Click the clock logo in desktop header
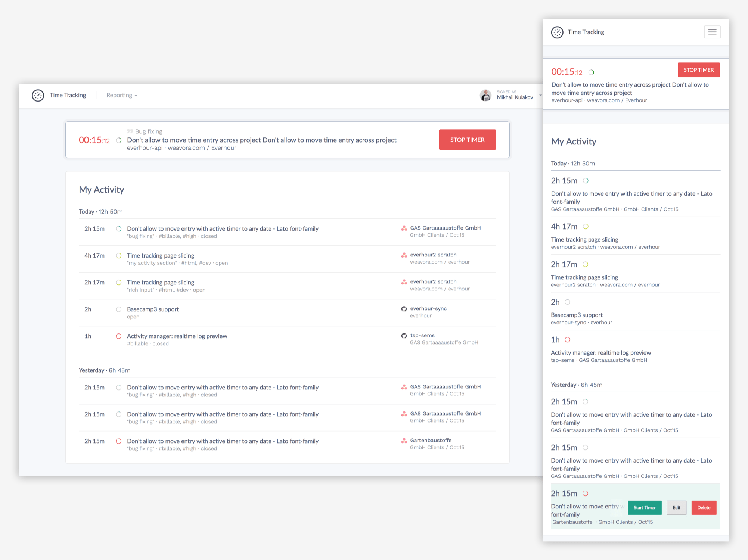Image resolution: width=748 pixels, height=560 pixels. (38, 96)
